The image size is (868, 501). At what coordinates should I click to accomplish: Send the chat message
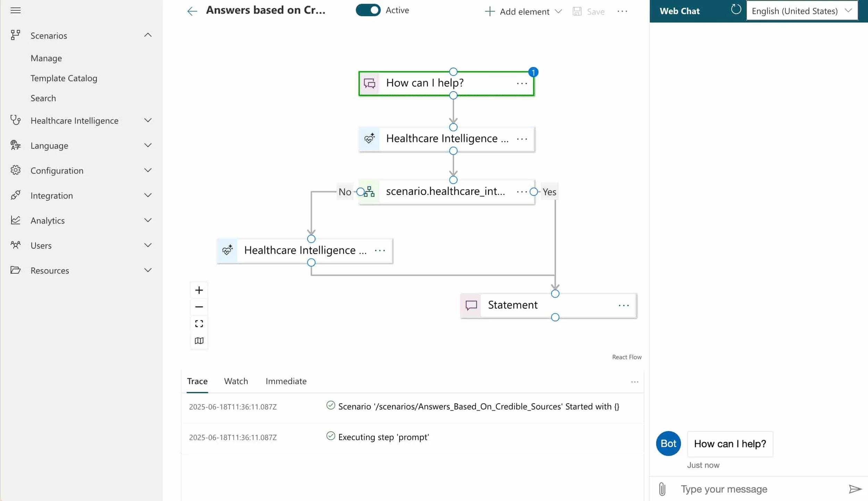855,489
